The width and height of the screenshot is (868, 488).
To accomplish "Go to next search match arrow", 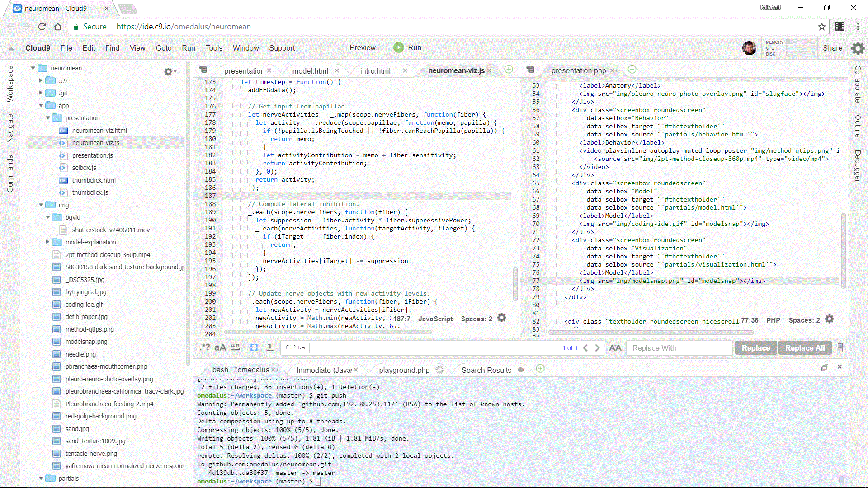I will pyautogui.click(x=597, y=348).
